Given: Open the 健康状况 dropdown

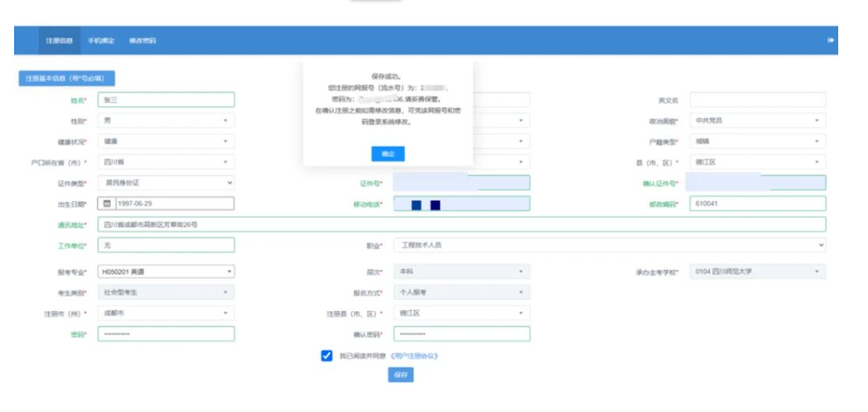Looking at the screenshot, I should (166, 141).
